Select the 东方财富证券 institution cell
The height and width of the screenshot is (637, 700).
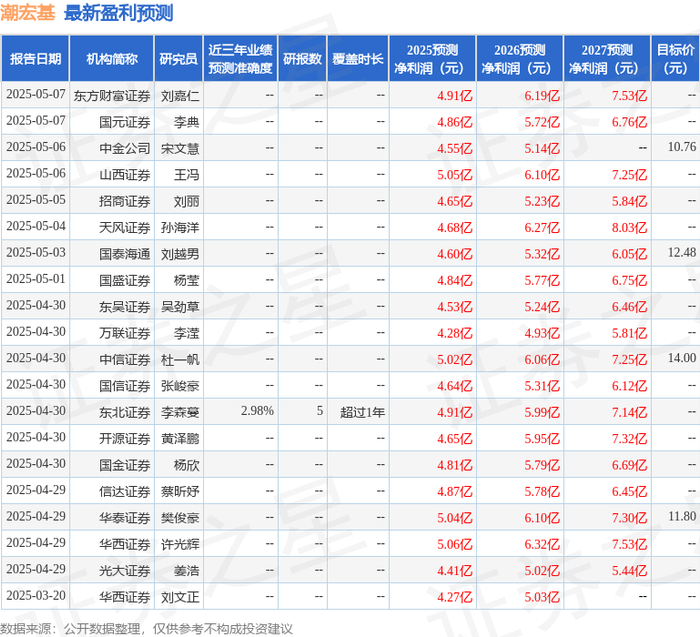(x=112, y=96)
